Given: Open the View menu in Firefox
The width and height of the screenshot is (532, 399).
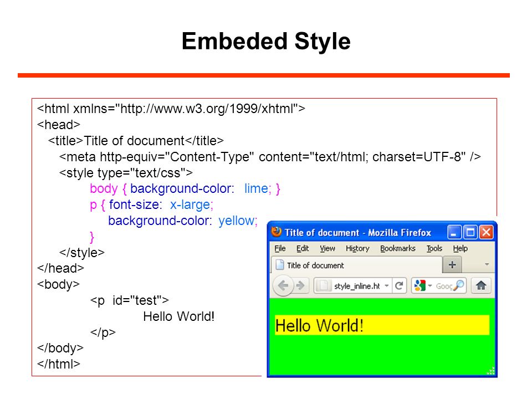Looking at the screenshot, I should click(328, 248).
